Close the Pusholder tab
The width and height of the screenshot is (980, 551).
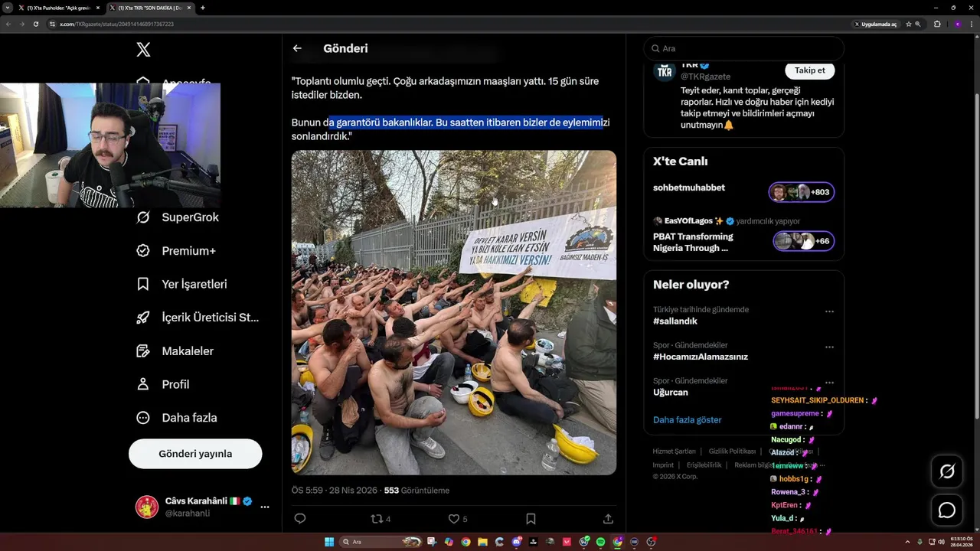(98, 8)
